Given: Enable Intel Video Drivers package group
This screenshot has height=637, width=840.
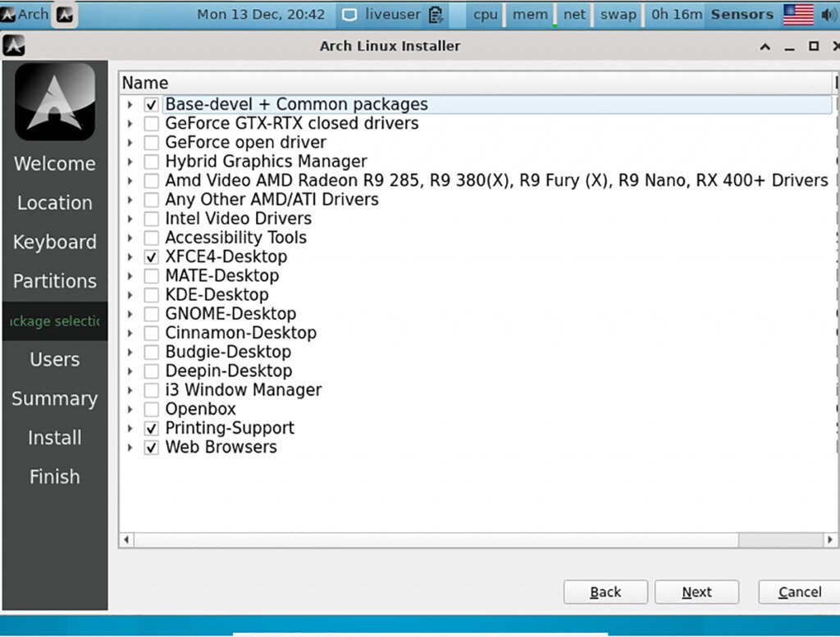Looking at the screenshot, I should pos(151,218).
